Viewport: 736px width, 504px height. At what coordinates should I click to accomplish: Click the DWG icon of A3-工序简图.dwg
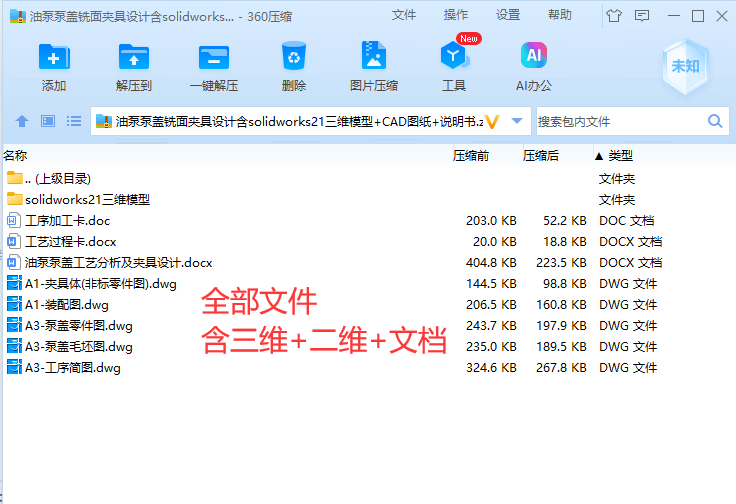(x=14, y=367)
